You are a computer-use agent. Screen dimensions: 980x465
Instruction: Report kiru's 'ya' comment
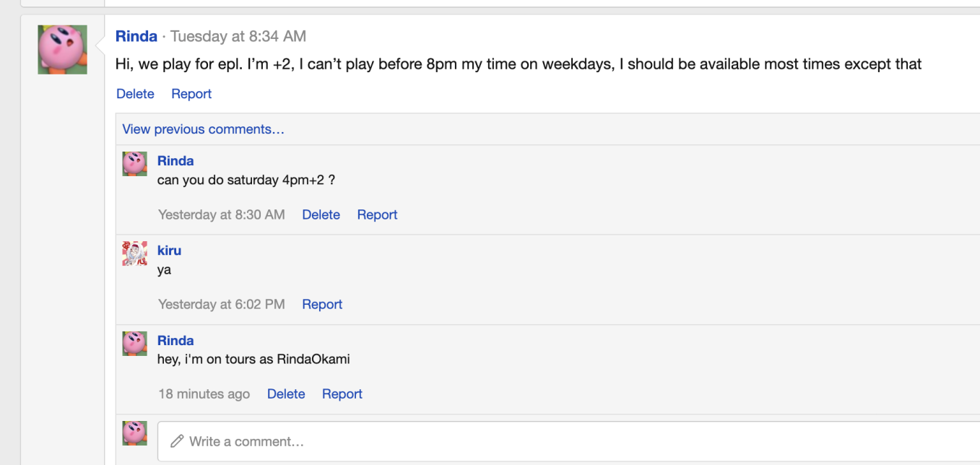point(322,304)
